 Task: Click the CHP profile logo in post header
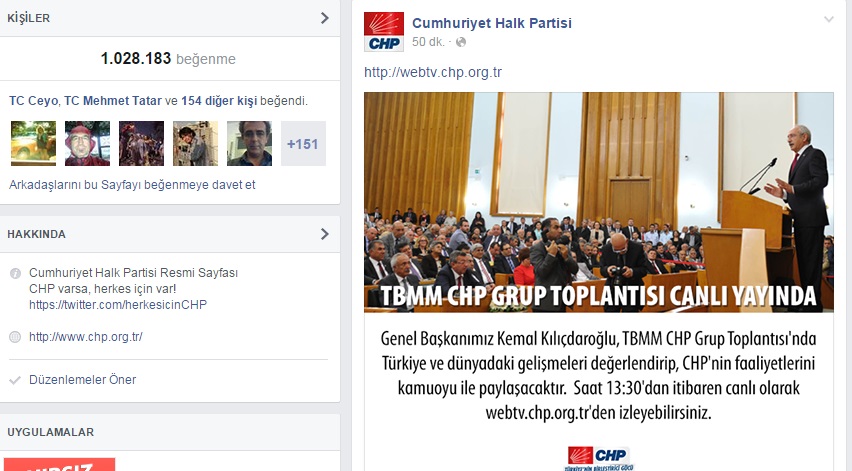pos(384,32)
